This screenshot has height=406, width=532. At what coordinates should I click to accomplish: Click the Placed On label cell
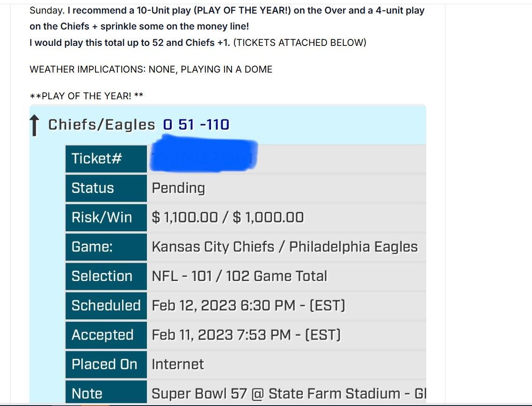point(106,364)
